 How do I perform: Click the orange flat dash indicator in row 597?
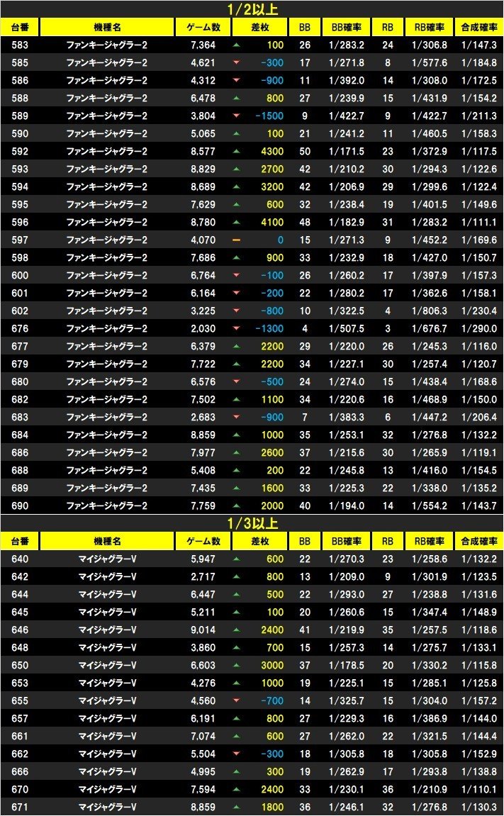[237, 240]
